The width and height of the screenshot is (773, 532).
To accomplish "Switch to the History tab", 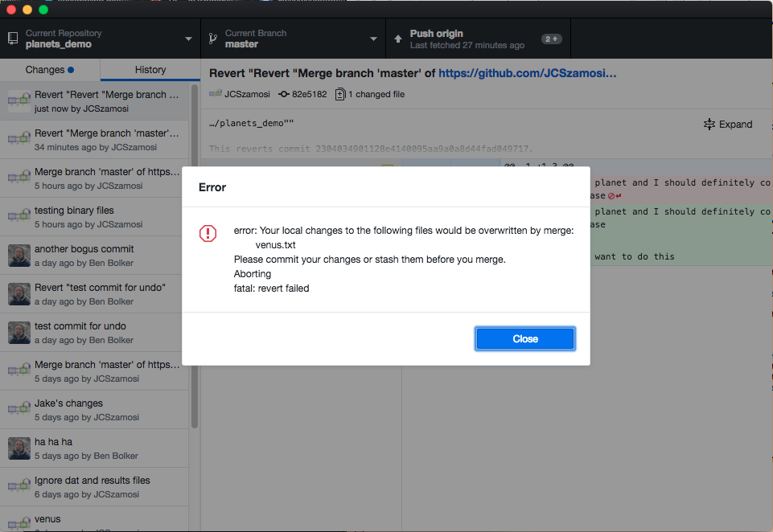I will pos(150,70).
